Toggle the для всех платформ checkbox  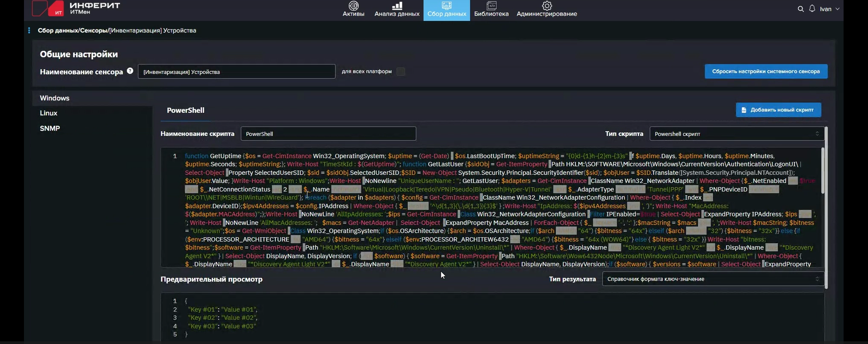tap(401, 72)
